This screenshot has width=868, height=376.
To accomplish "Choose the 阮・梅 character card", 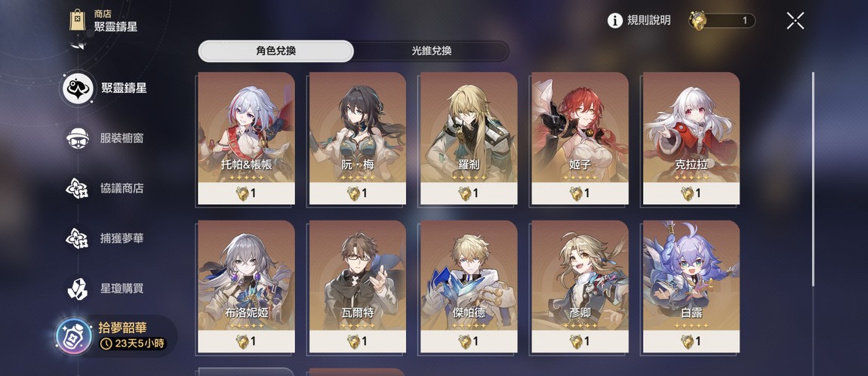I will pos(358,138).
